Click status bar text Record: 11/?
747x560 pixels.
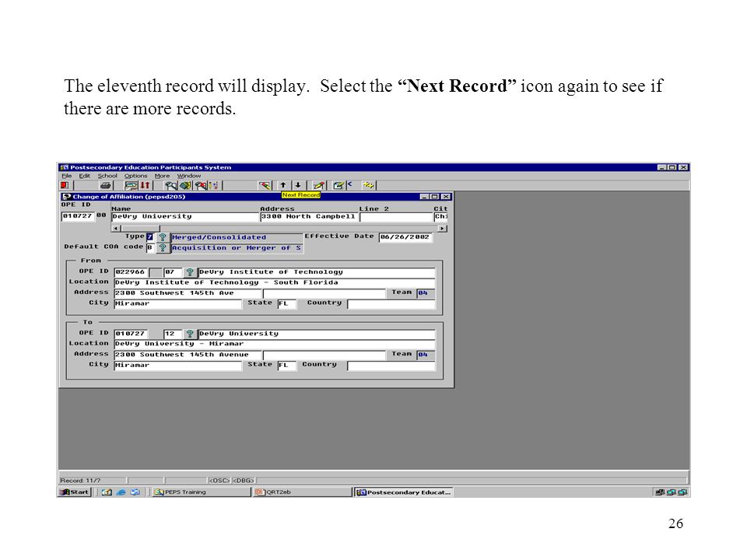click(x=81, y=481)
